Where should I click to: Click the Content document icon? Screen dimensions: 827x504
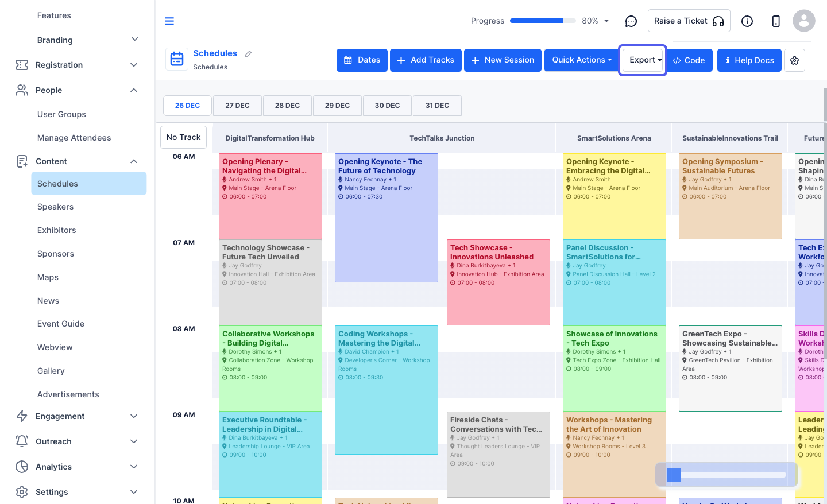point(22,161)
